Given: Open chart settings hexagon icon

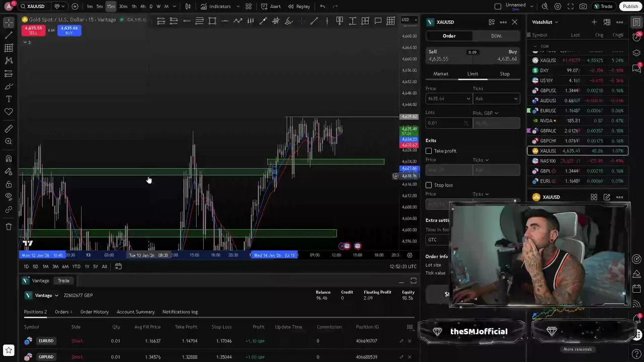Looking at the screenshot, I should [557, 7].
